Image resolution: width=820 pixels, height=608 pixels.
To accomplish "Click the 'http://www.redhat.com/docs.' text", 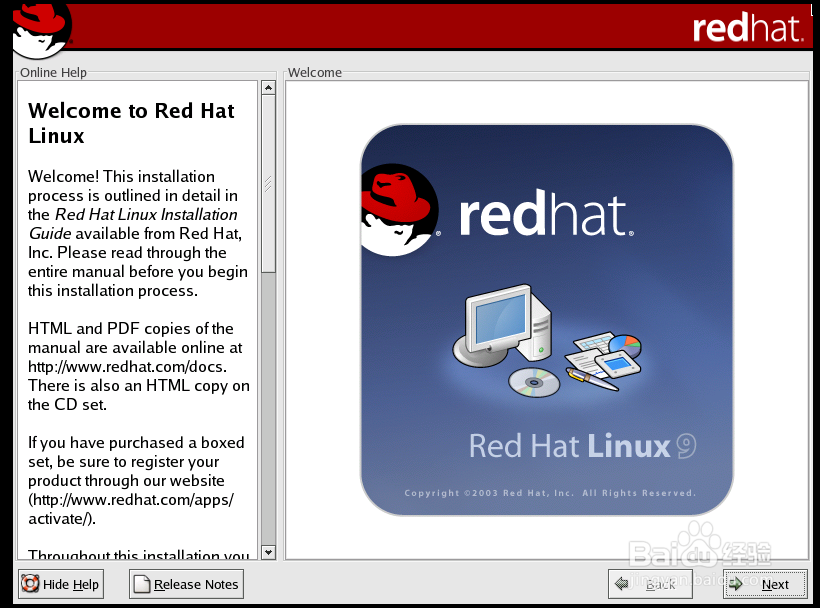I will (127, 366).
